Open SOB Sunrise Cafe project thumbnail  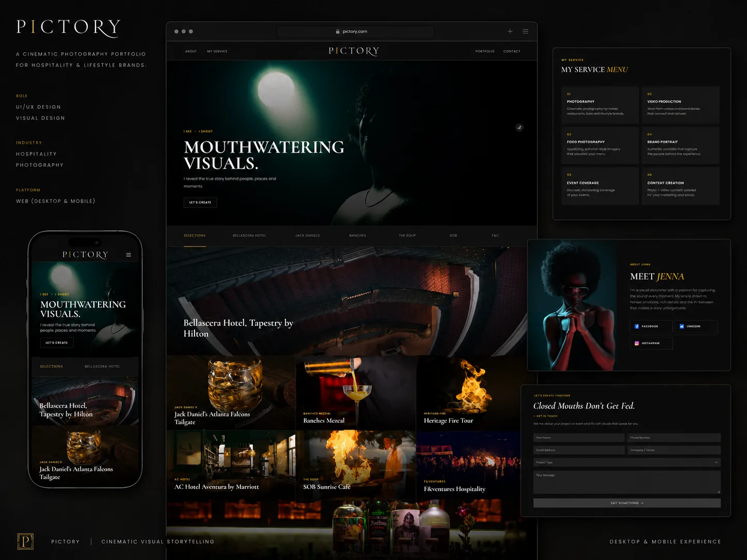tap(355, 465)
